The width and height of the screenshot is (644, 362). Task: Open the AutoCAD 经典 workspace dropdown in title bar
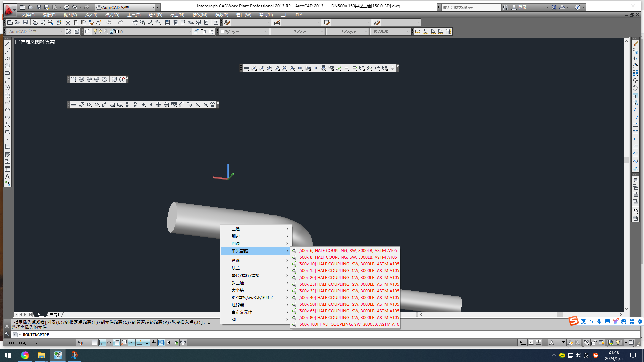pos(125,7)
